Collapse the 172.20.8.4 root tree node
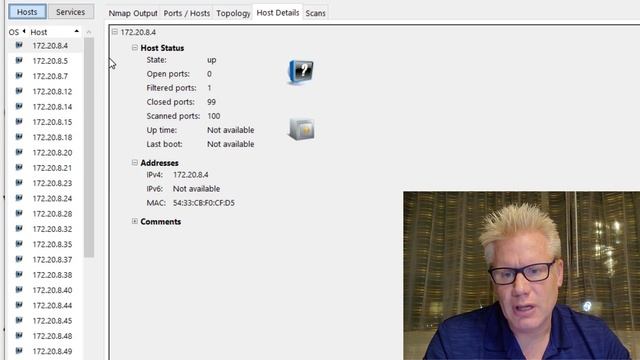This screenshot has width=640, height=360. click(115, 32)
